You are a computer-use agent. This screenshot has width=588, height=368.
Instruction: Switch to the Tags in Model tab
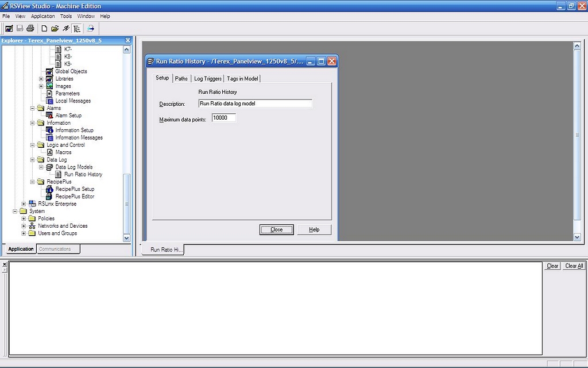click(x=242, y=78)
